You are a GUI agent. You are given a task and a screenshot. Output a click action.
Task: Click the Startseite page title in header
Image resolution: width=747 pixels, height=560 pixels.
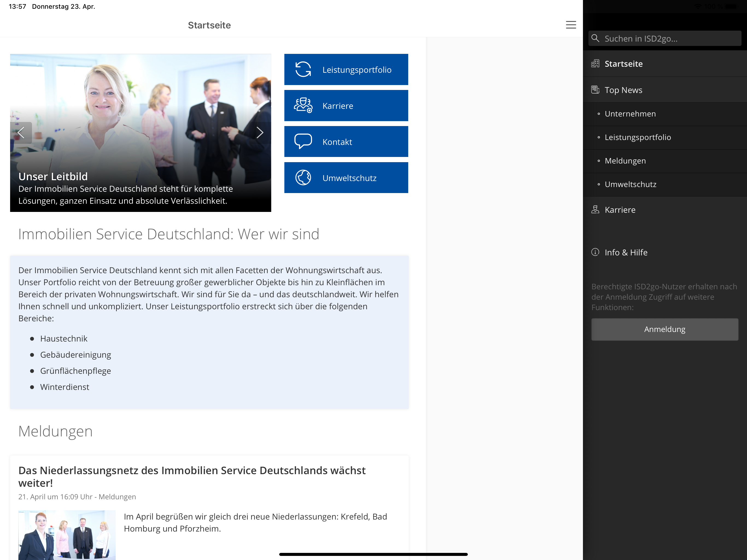point(209,25)
